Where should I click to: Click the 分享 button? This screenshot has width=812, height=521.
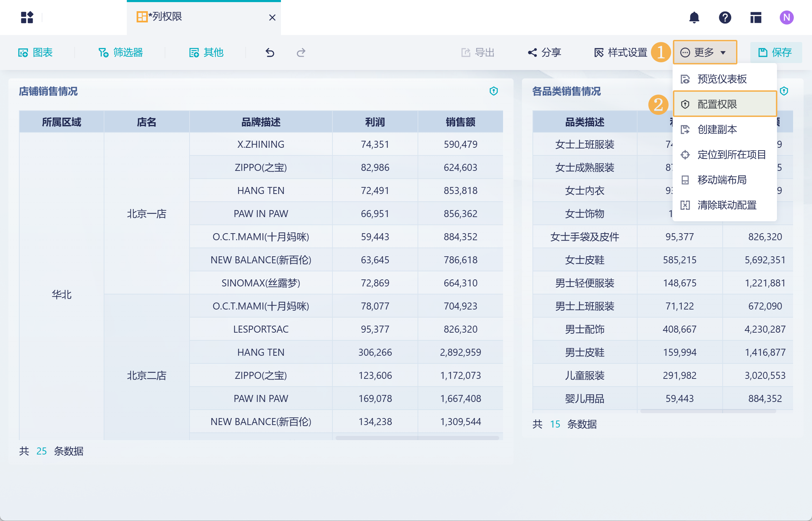545,53
